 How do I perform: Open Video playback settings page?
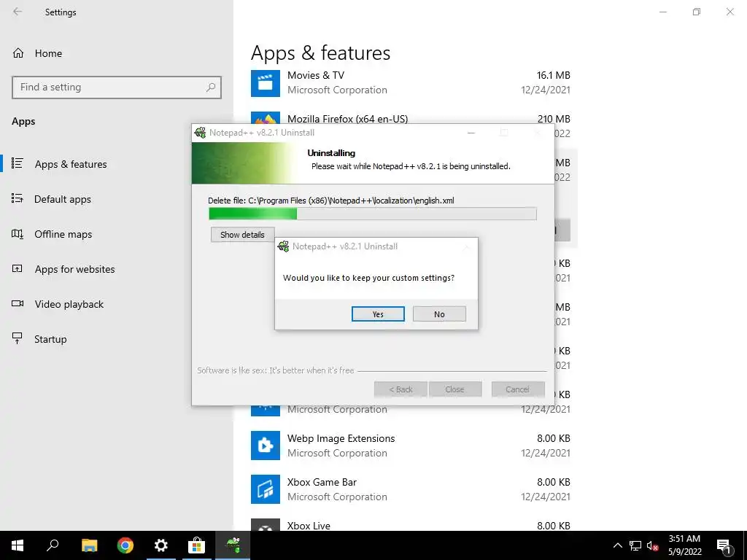click(69, 304)
